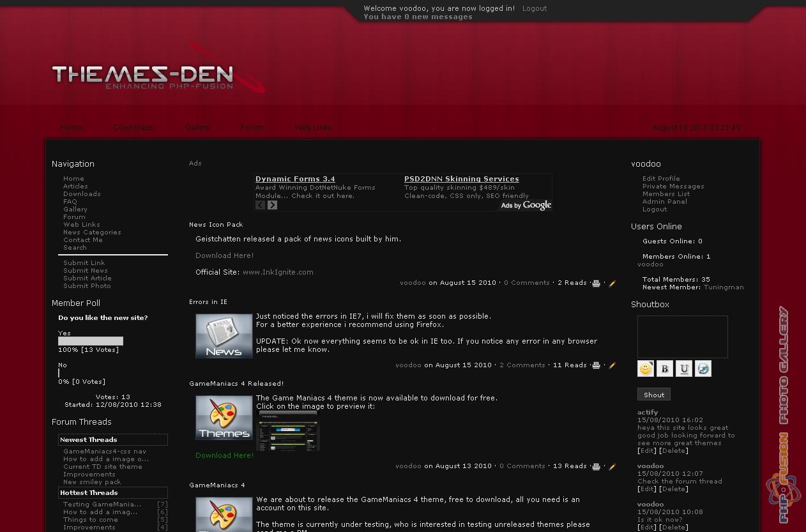The width and height of the screenshot is (806, 532).
Task: Open Edit Profile in voodoo panel
Action: pyautogui.click(x=661, y=179)
